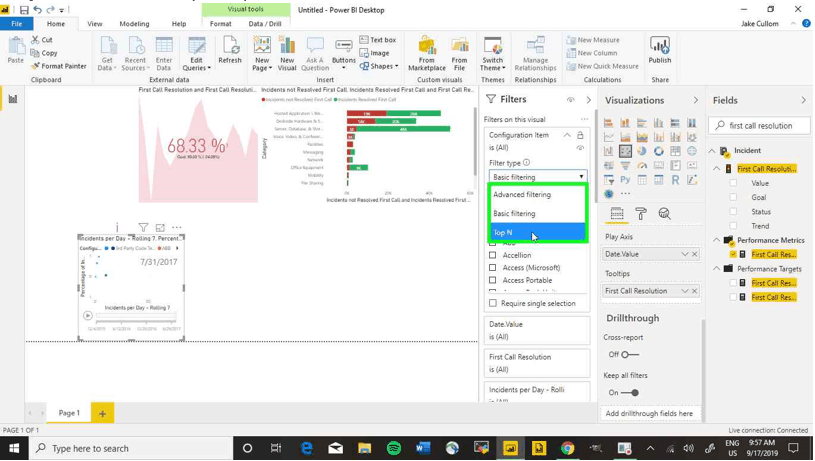Pick the funnel chart visualization
815x461 pixels.
[x=625, y=166]
